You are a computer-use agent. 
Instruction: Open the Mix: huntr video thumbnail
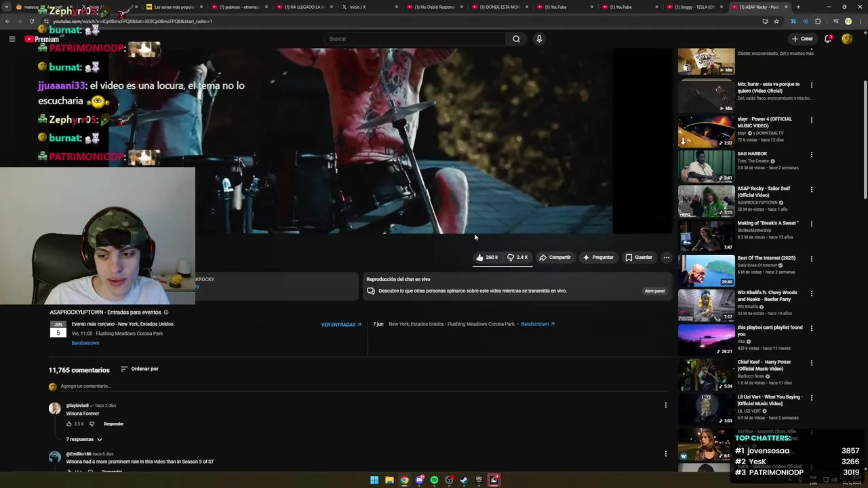(x=707, y=96)
